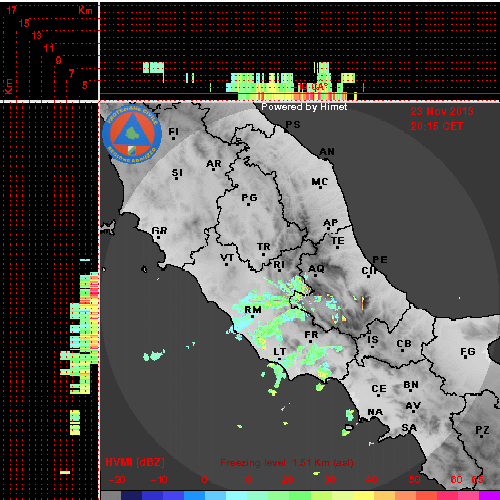This screenshot has width=500, height=500.
Task: Pick the magenta 65 dBZ color swatch
Action: coord(489,495)
